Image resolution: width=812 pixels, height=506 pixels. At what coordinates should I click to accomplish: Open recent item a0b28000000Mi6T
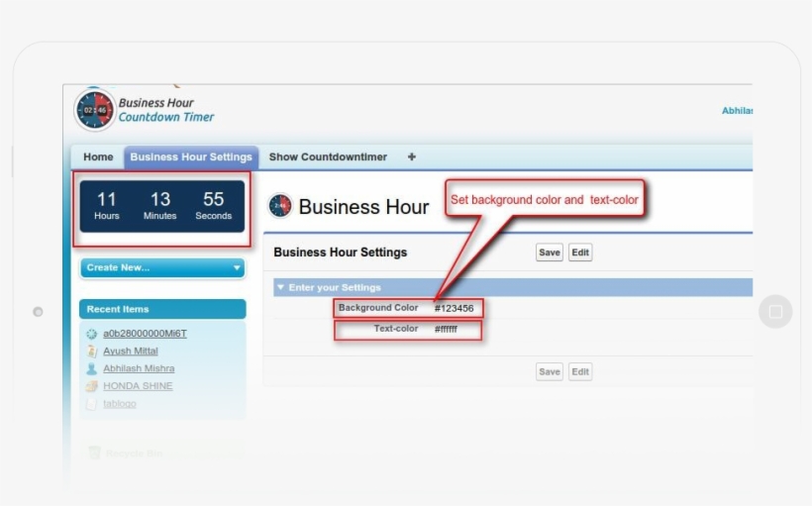coord(145,334)
